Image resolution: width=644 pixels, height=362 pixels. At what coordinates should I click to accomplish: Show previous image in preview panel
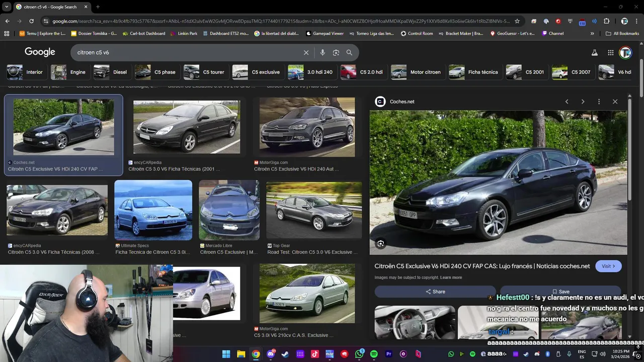(x=567, y=102)
